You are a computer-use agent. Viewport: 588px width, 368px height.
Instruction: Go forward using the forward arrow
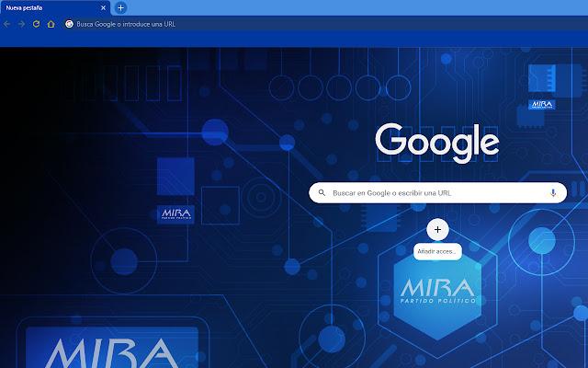coord(21,24)
